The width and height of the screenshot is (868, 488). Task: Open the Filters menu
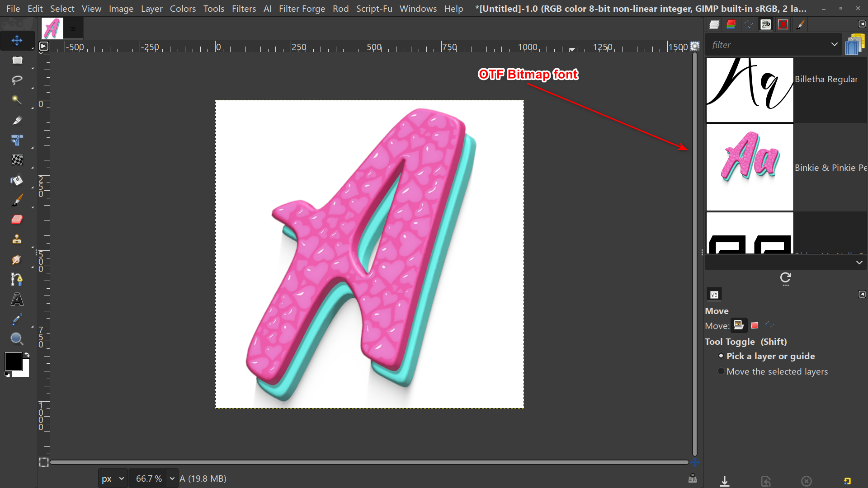(244, 8)
